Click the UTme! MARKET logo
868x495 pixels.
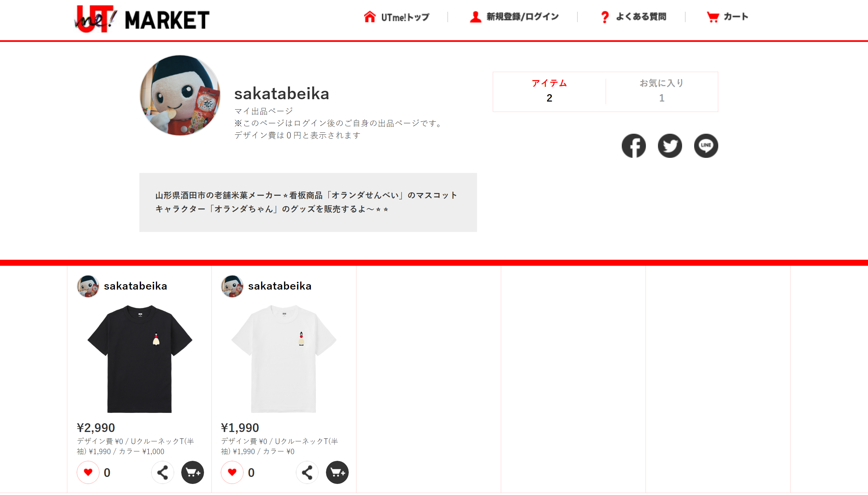[x=142, y=19]
